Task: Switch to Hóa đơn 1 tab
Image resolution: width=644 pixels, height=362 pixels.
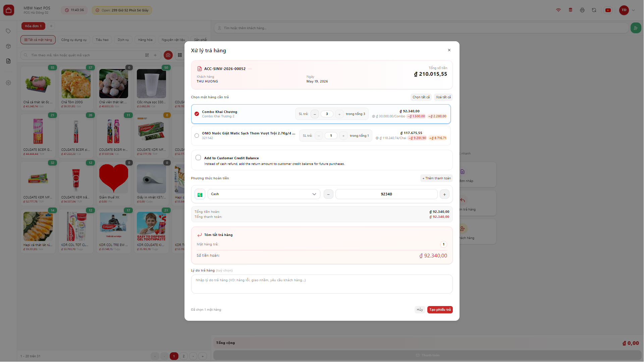Action: [33, 26]
